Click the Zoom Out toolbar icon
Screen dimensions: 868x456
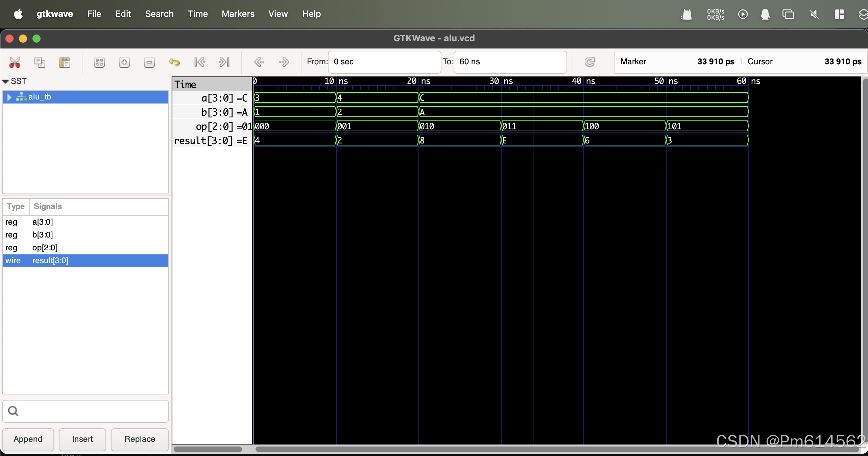tap(149, 62)
